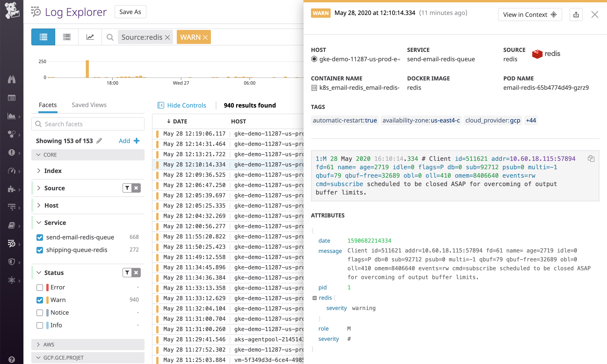Expand the Source facet group
Image resolution: width=607 pixels, height=364 pixels.
coord(39,188)
